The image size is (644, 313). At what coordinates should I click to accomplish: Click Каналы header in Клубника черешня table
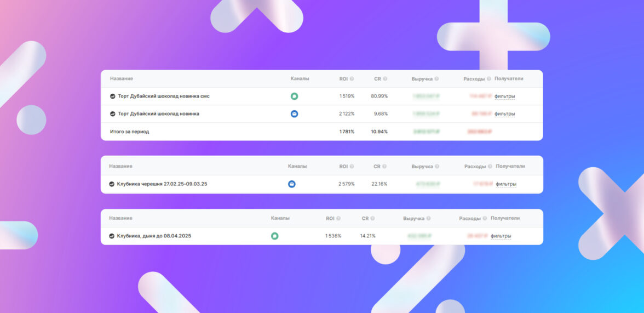point(297,166)
